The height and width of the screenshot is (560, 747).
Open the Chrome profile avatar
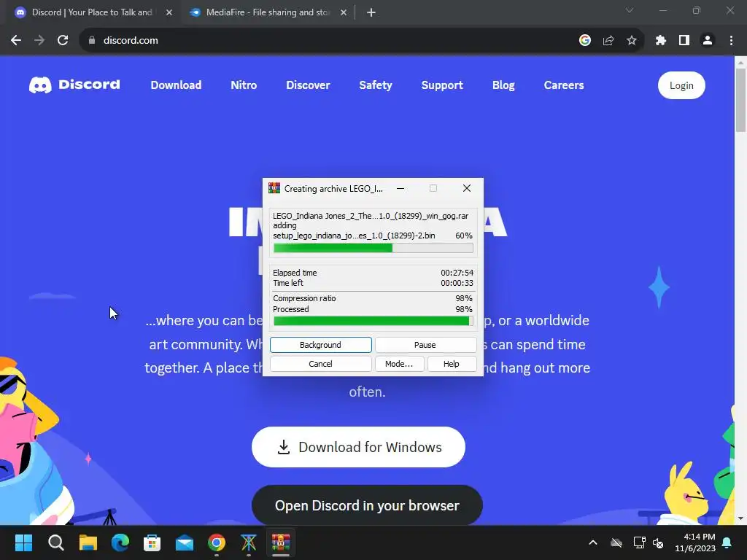pyautogui.click(x=708, y=41)
